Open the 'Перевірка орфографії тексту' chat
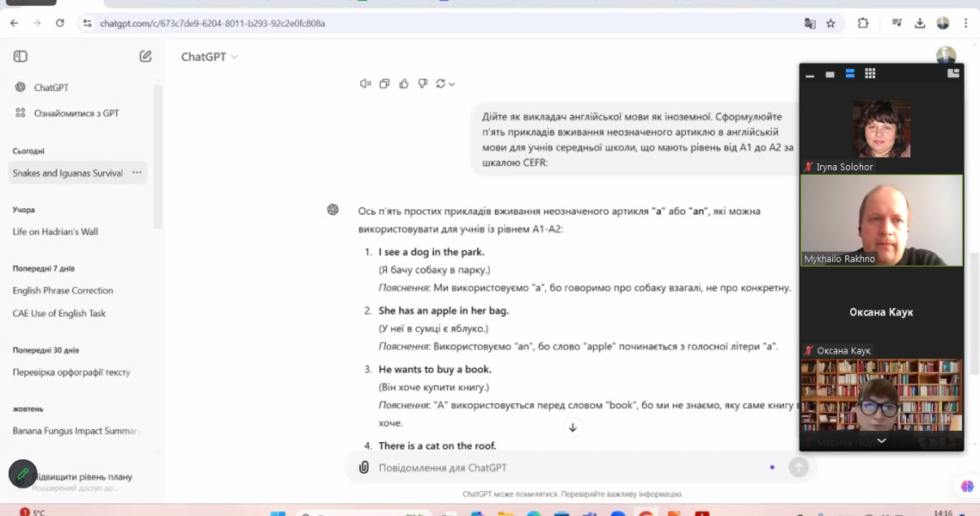Image resolution: width=980 pixels, height=516 pixels. pos(71,372)
